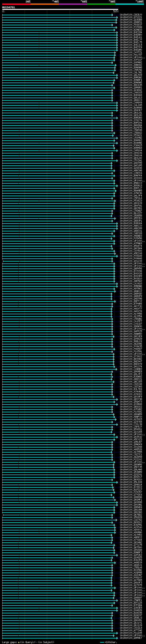Select label UniRef100_Q9M4E7
Screen dimensions: 146x644
131,638
